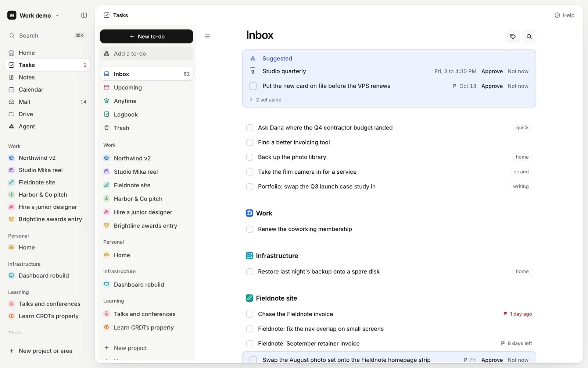Click the Search field in the sidebar

coord(47,36)
